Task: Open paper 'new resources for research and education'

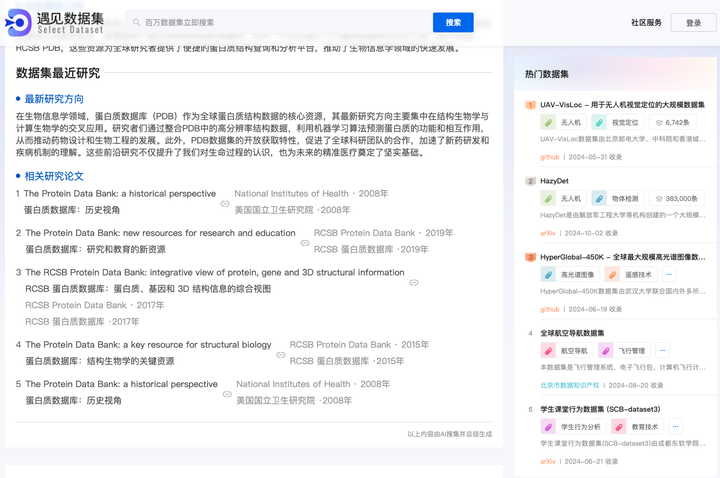Action: coord(160,233)
